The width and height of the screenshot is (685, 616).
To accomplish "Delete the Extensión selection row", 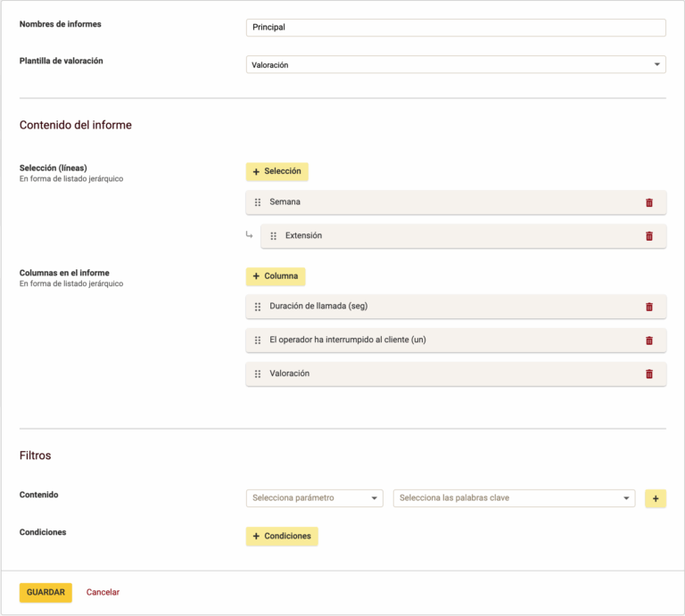I will [x=648, y=236].
